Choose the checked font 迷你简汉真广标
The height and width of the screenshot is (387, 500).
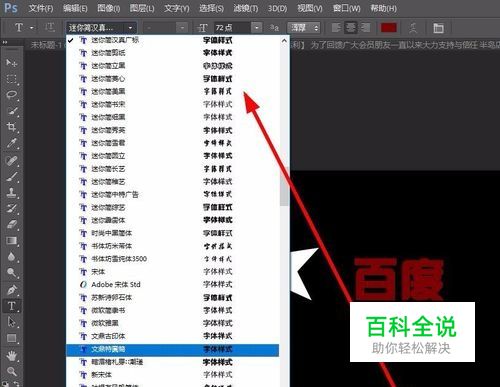pyautogui.click(x=173, y=40)
